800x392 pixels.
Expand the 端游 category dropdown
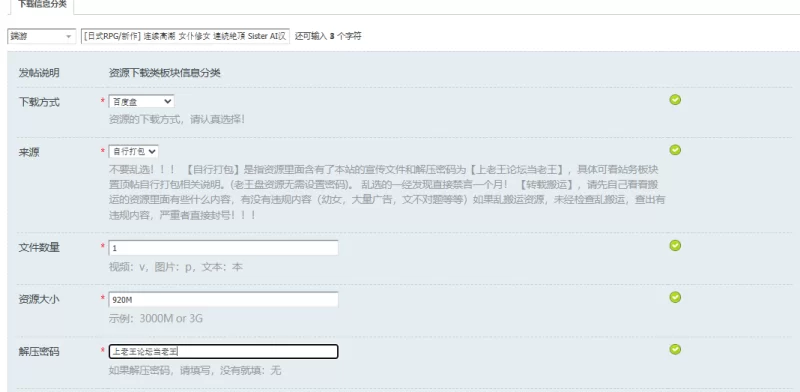coord(41,36)
